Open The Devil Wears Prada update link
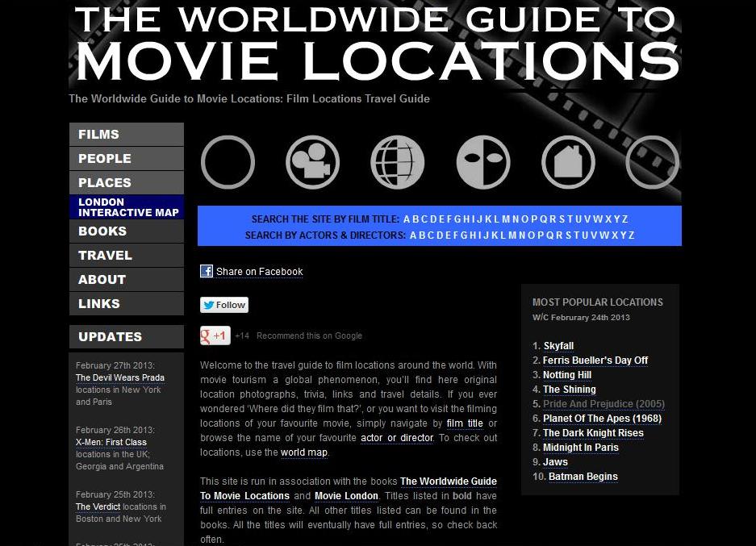 (x=119, y=377)
